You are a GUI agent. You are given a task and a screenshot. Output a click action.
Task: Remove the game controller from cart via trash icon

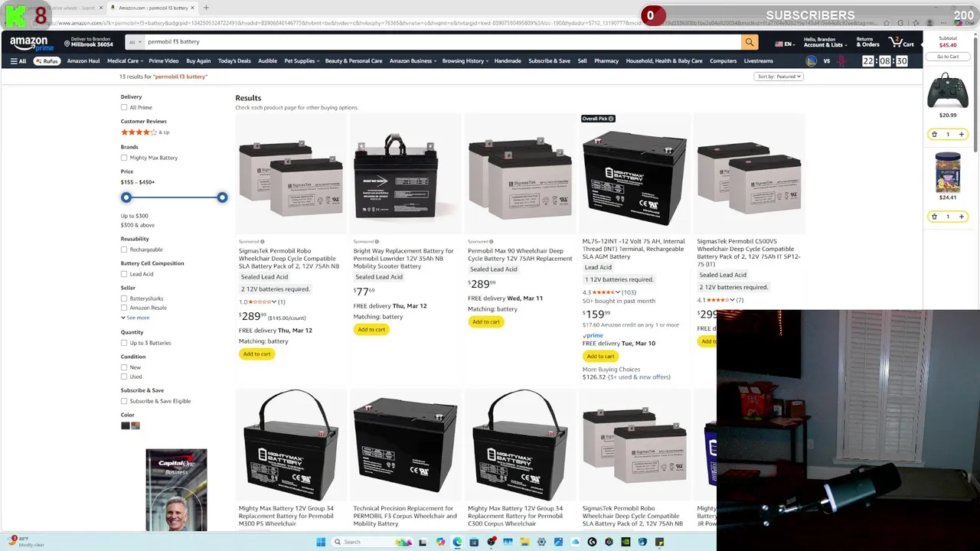934,134
